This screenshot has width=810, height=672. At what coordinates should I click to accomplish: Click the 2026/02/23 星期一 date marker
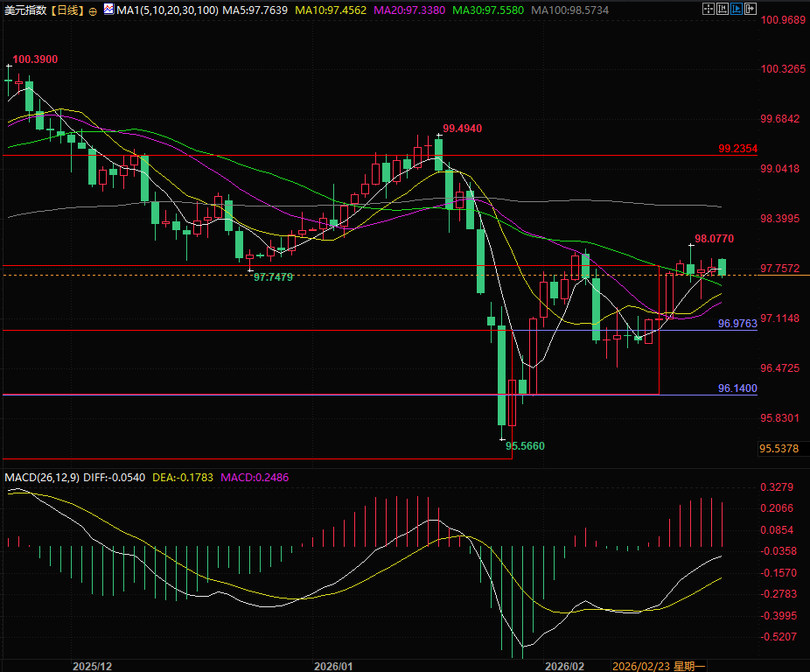pyautogui.click(x=659, y=667)
